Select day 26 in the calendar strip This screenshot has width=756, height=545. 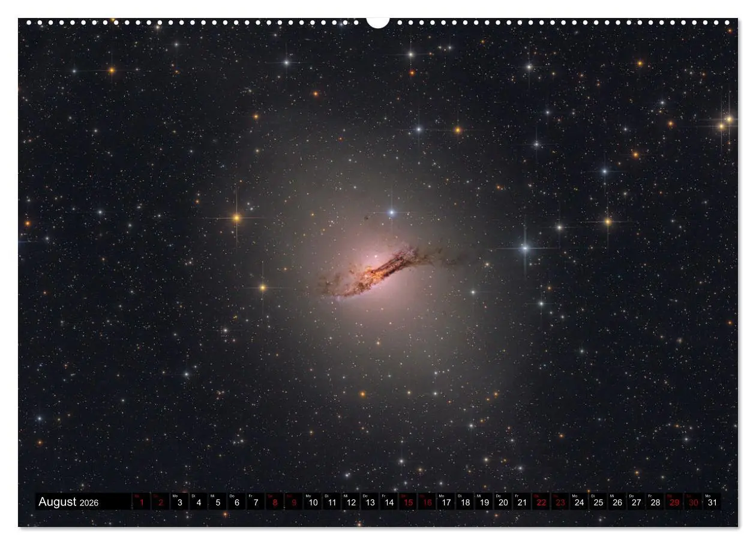point(617,502)
